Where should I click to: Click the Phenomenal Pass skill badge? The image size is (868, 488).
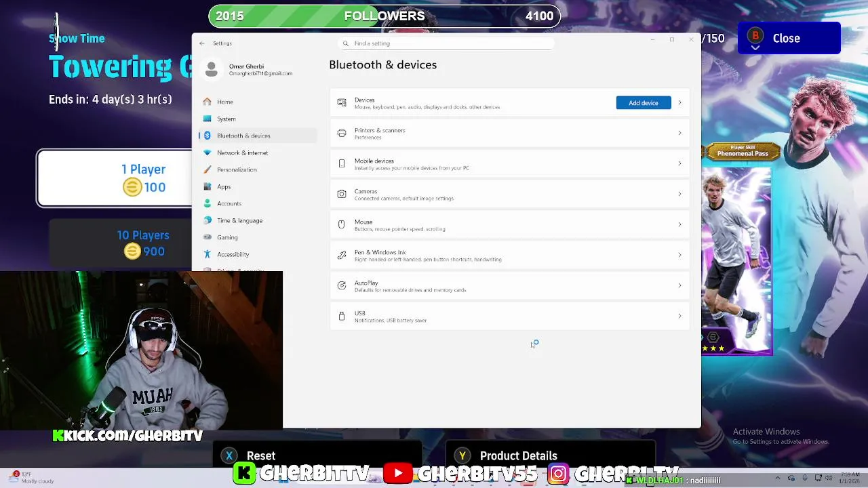(743, 150)
